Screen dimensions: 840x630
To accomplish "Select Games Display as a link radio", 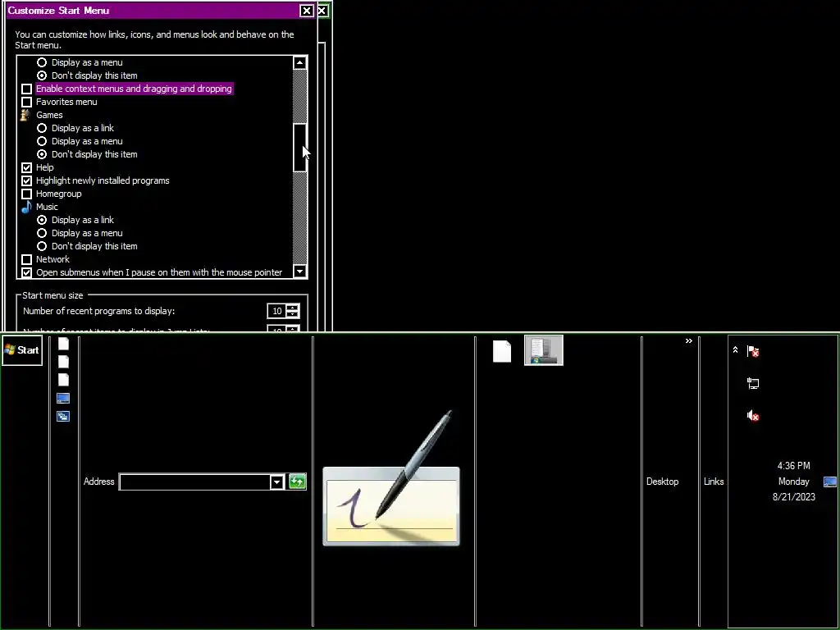I will 42,128.
